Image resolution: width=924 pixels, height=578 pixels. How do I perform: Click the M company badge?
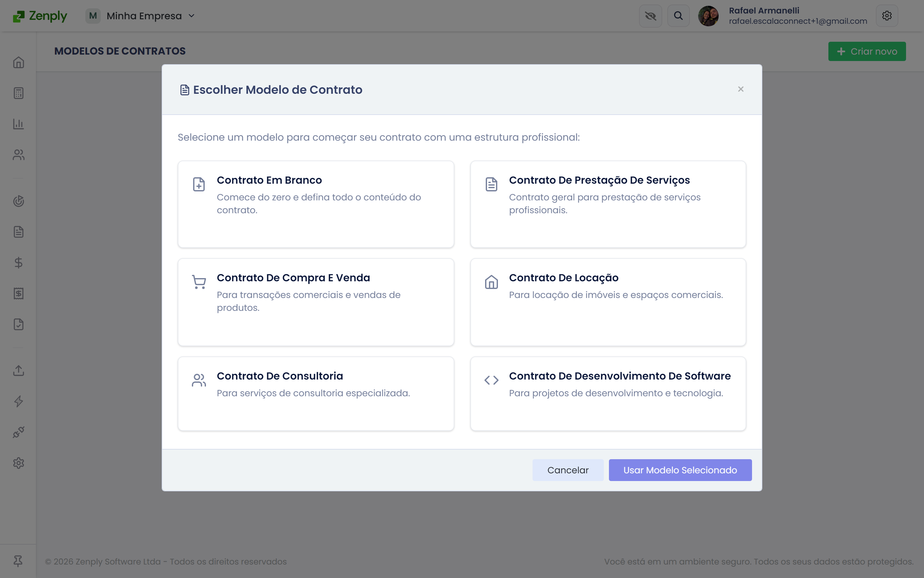coord(93,16)
